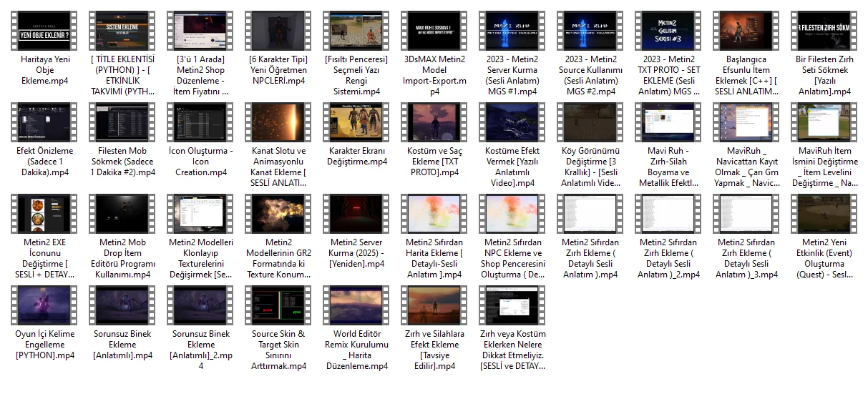Select Sorunsuz Binek Ekleme [Anlatımlı].mp4

(122, 305)
